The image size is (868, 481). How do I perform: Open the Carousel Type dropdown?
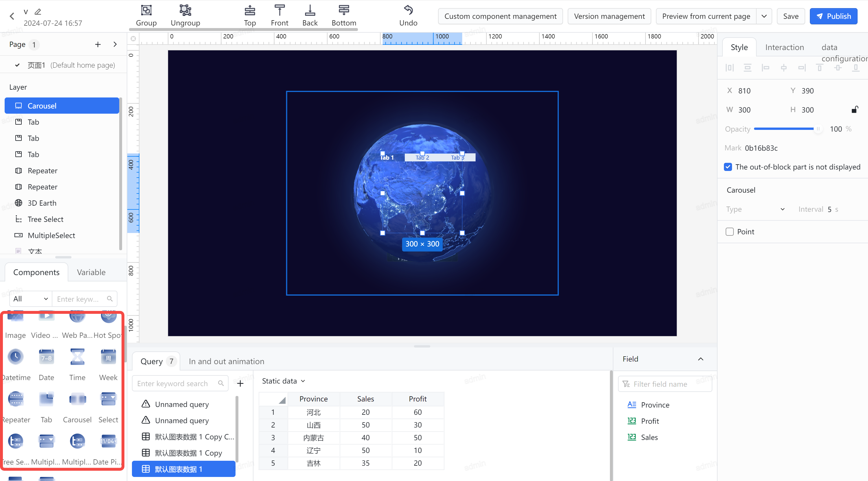(x=755, y=209)
